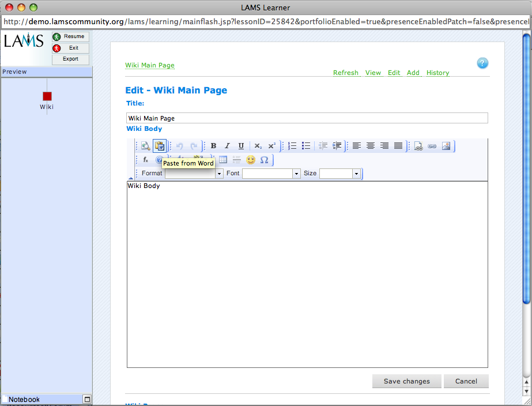Center-align the text
The image size is (532, 406).
click(371, 146)
